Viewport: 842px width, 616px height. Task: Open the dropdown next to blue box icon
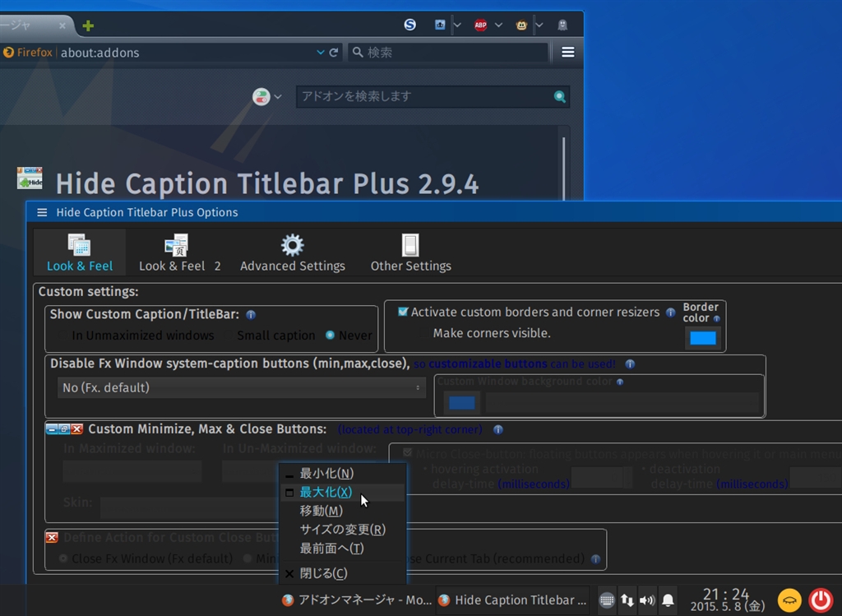[x=457, y=25]
